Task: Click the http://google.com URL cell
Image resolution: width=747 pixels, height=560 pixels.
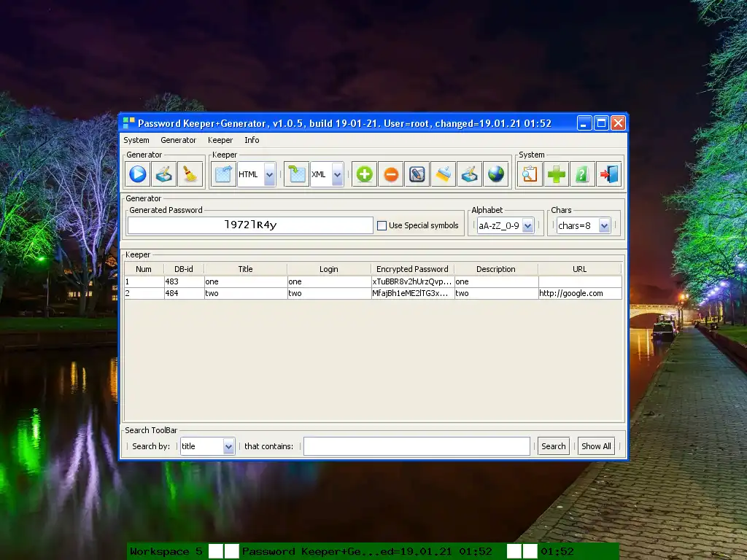Action: 580,293
